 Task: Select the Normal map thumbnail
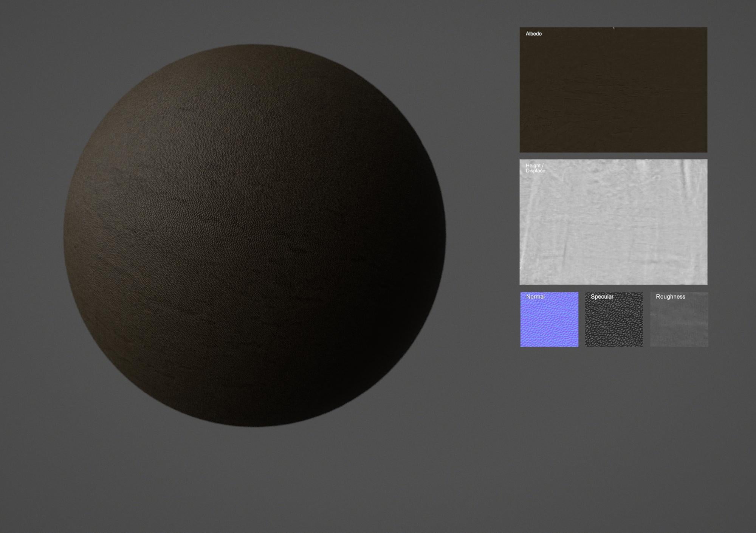pos(549,319)
